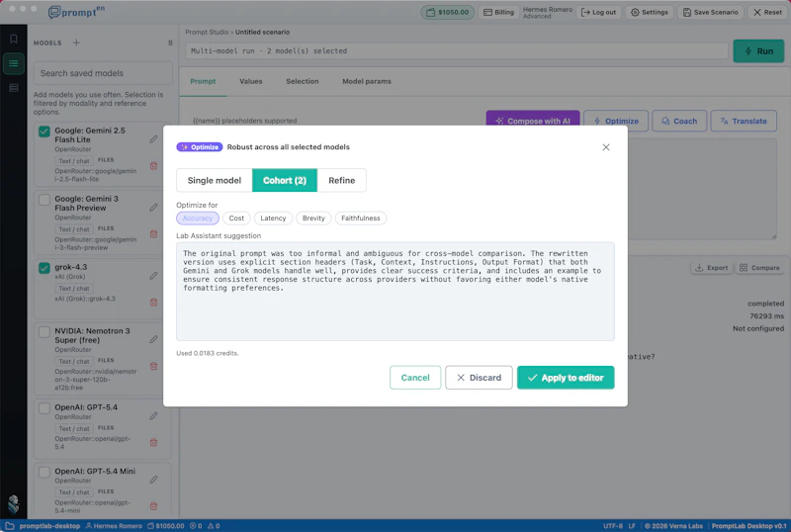Click the Lab Assistant suggestion text area

[x=395, y=292]
